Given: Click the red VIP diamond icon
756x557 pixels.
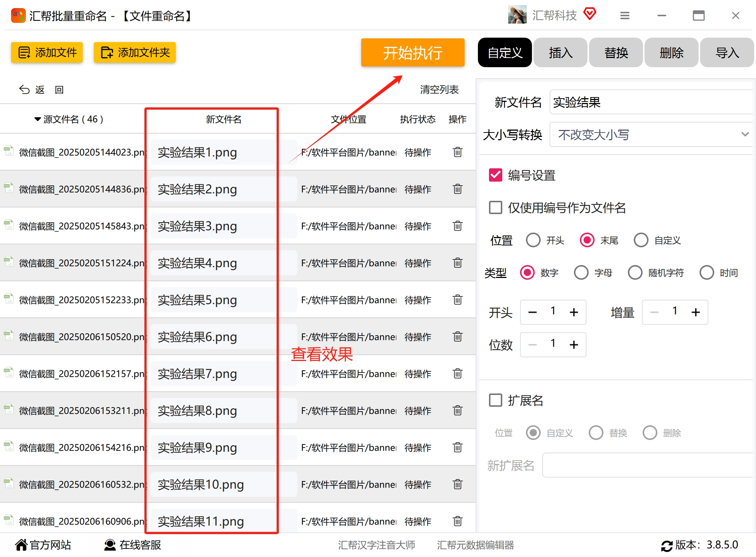Looking at the screenshot, I should click(x=590, y=14).
